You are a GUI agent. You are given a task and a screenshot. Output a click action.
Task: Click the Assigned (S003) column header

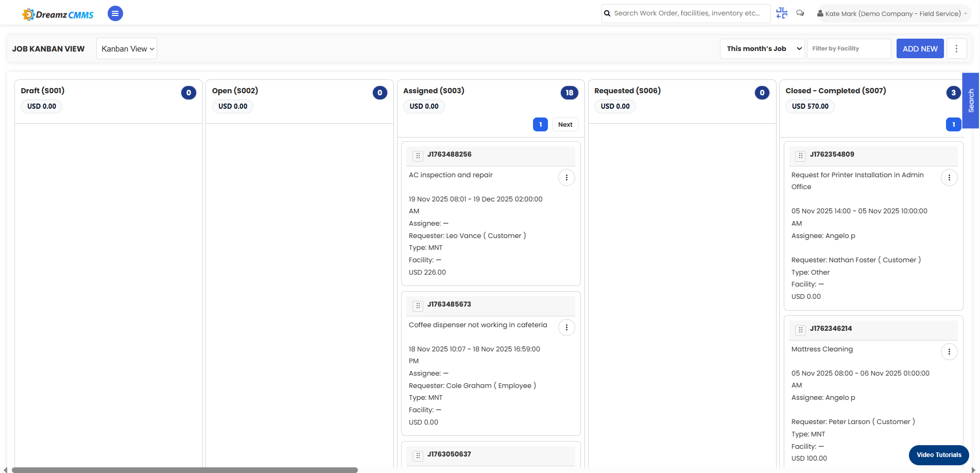click(x=434, y=91)
